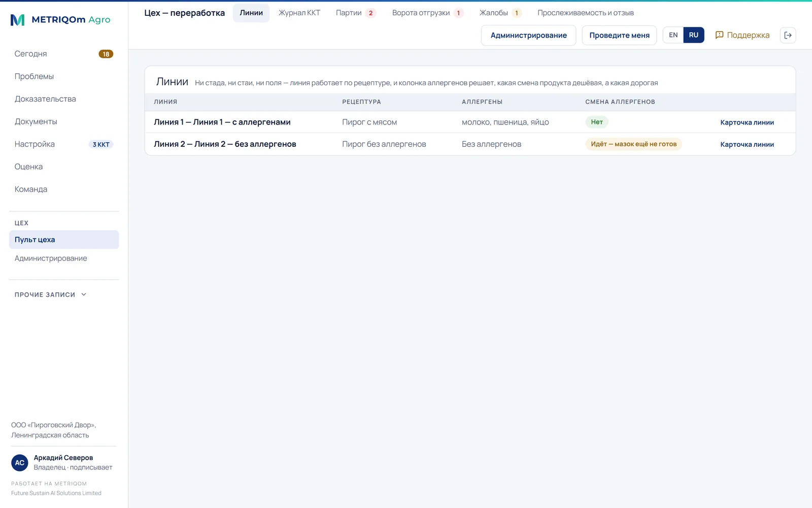
Task: Click the АС user avatar
Action: click(x=20, y=463)
